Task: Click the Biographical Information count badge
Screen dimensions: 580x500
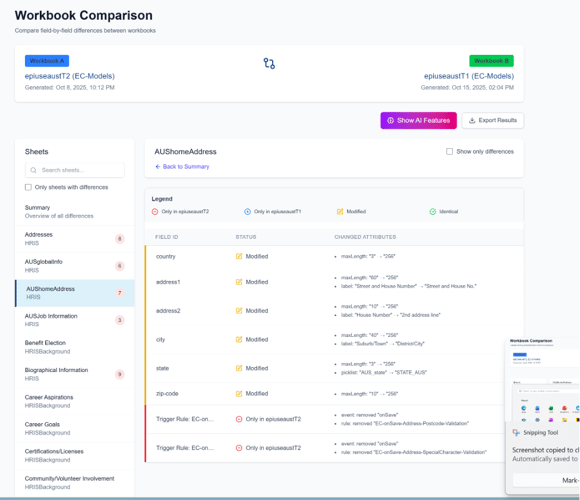Action: (119, 374)
